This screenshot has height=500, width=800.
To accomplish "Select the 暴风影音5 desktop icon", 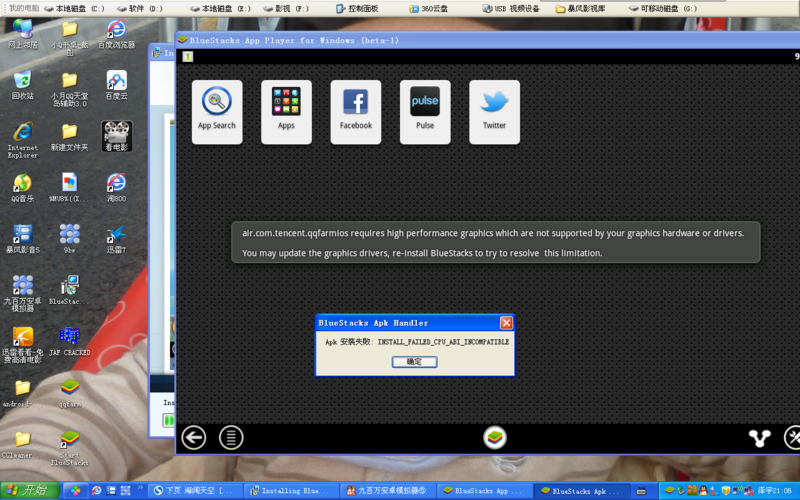I will point(22,239).
